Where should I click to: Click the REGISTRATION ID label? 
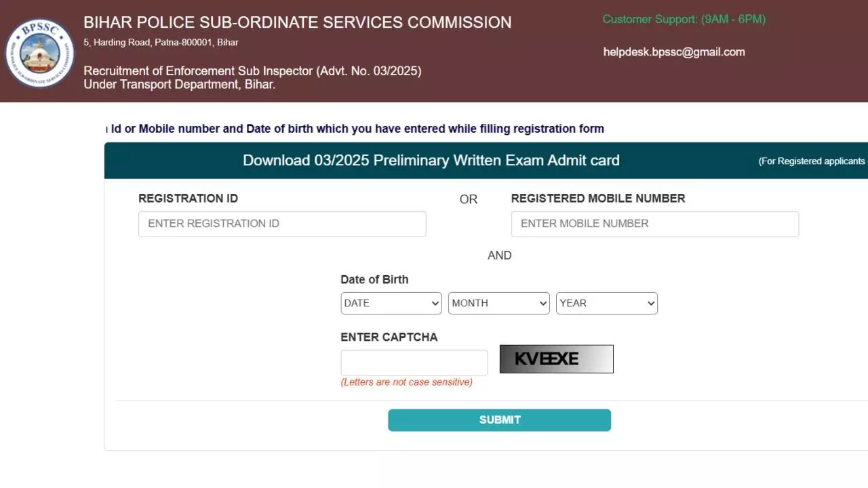[188, 199]
